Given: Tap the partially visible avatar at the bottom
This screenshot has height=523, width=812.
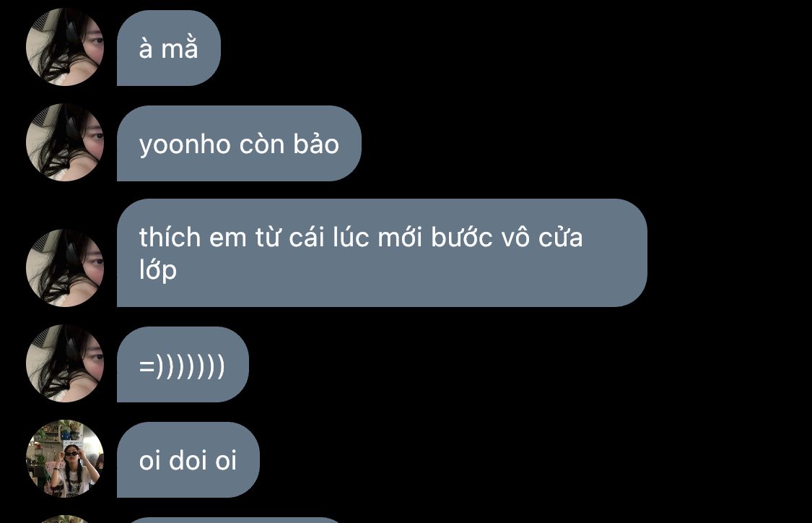Looking at the screenshot, I should [65, 519].
